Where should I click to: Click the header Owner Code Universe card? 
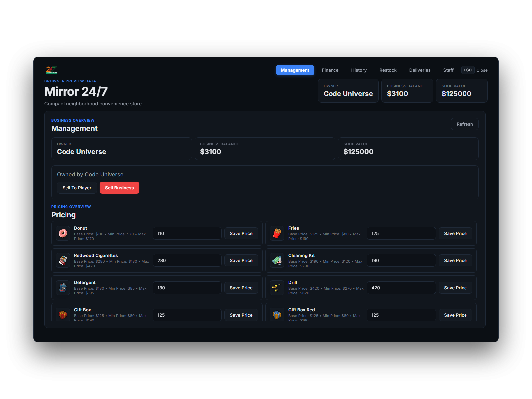tap(348, 91)
